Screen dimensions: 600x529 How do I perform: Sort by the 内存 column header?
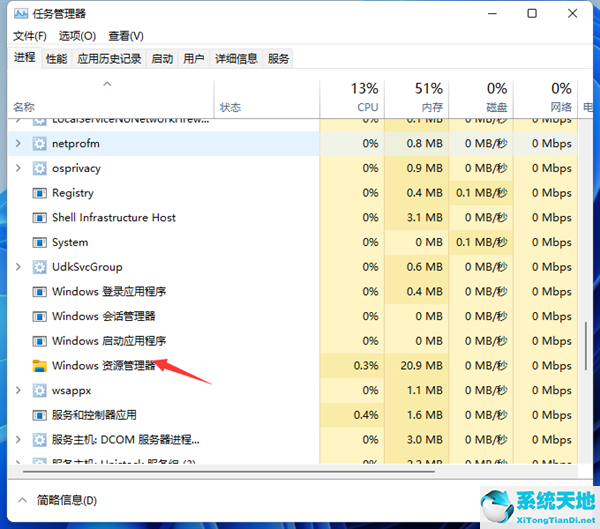click(417, 98)
